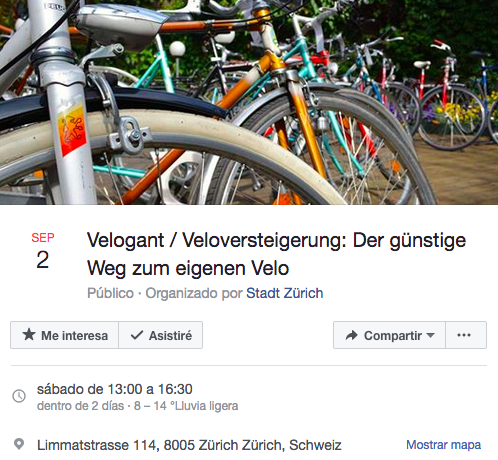Expand the Compartir dropdown arrow
This screenshot has width=498, height=460.
coord(430,335)
